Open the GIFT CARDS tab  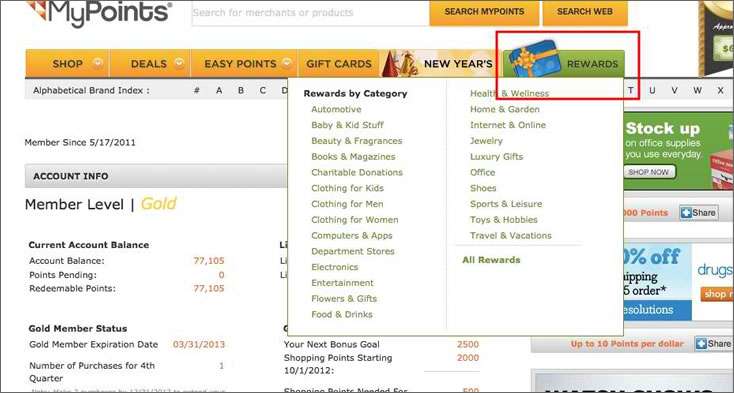point(339,64)
